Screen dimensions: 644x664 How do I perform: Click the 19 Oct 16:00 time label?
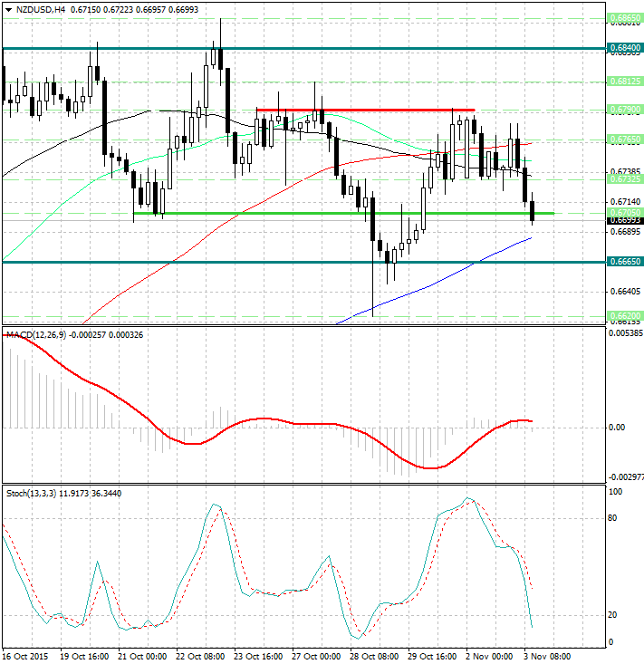pos(84,657)
